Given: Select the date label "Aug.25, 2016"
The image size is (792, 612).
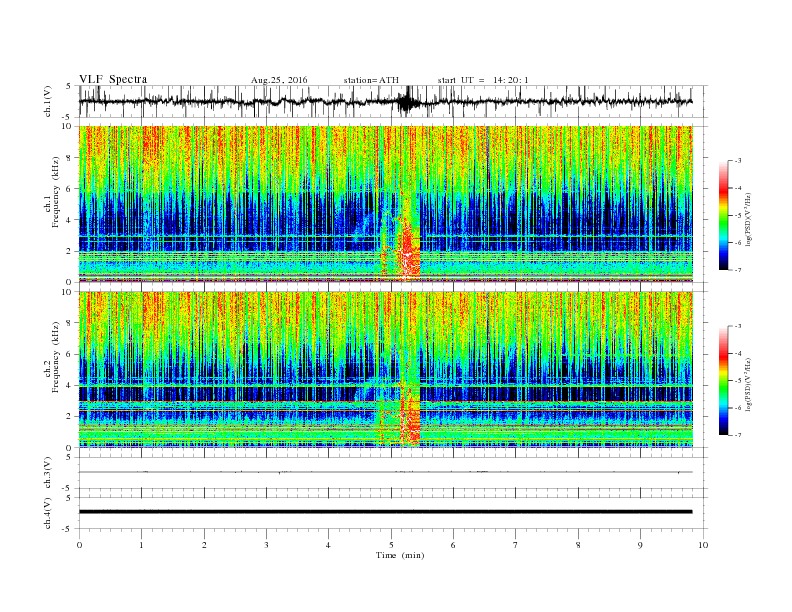Looking at the screenshot, I should 279,80.
